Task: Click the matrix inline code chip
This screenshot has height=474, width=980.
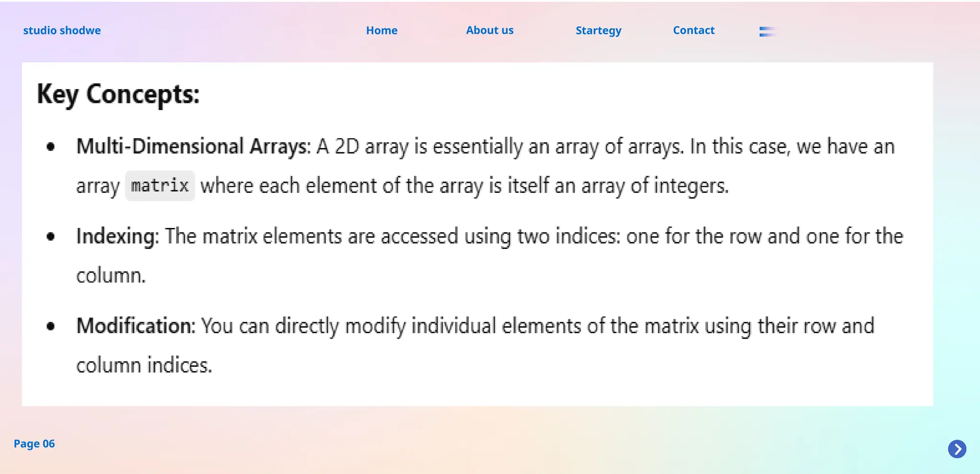Action: (160, 186)
